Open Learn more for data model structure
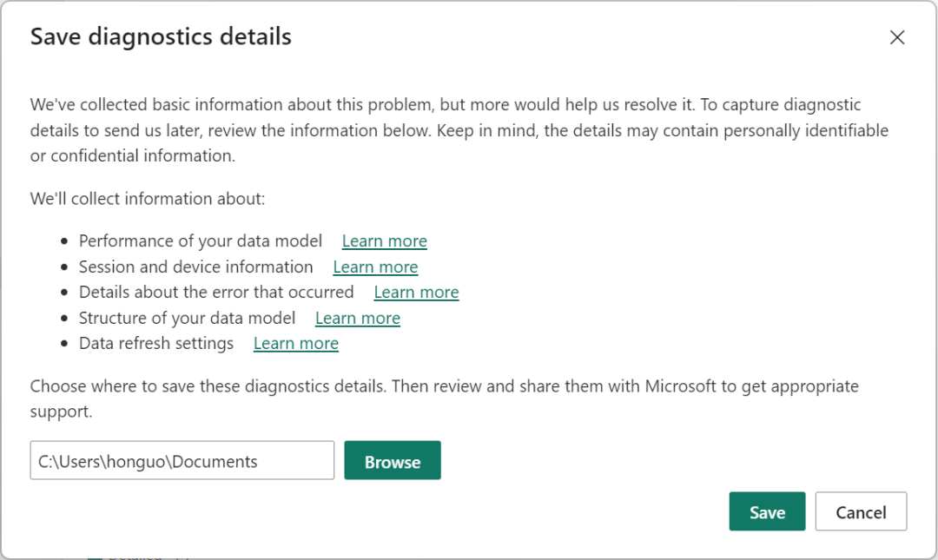The height and width of the screenshot is (560, 938). [x=358, y=318]
